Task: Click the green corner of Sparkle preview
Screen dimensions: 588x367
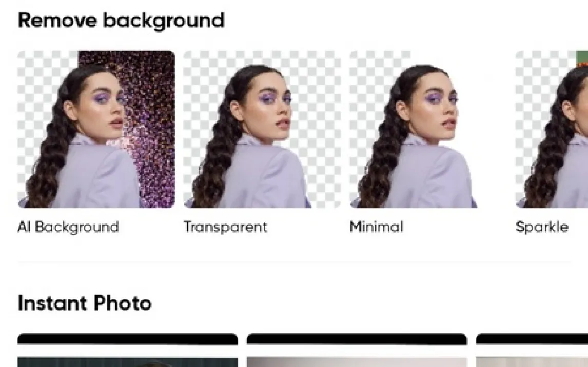Action: click(x=582, y=58)
